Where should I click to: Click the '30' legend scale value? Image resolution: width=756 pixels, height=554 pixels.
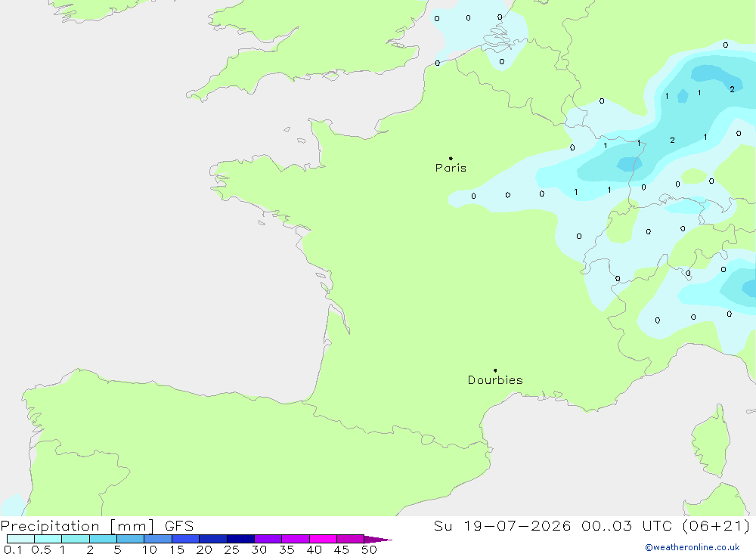(259, 549)
